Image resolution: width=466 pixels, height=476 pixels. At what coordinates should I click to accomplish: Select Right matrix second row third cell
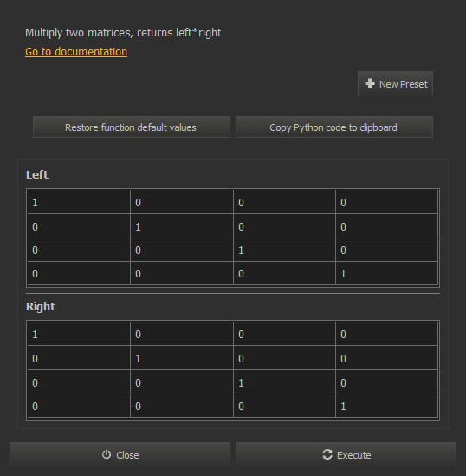[x=284, y=358]
